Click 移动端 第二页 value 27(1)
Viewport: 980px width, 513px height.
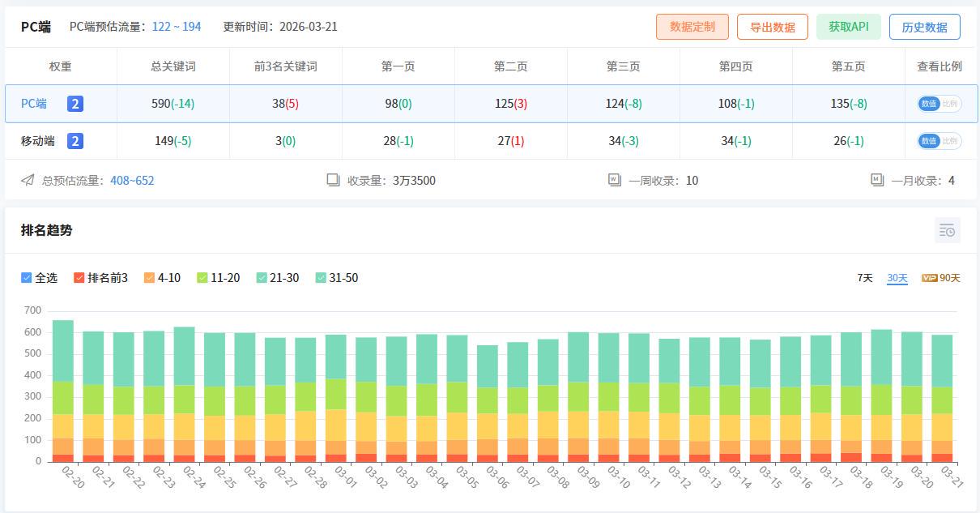point(511,141)
